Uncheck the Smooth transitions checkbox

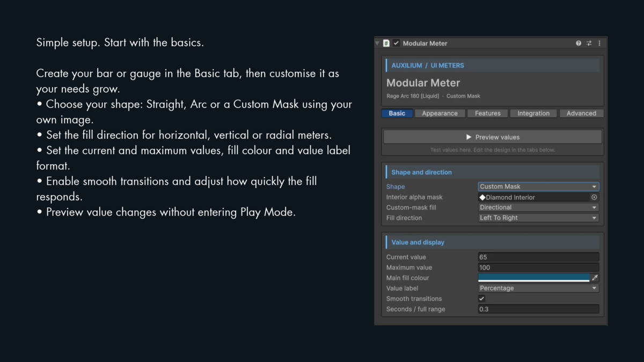481,299
